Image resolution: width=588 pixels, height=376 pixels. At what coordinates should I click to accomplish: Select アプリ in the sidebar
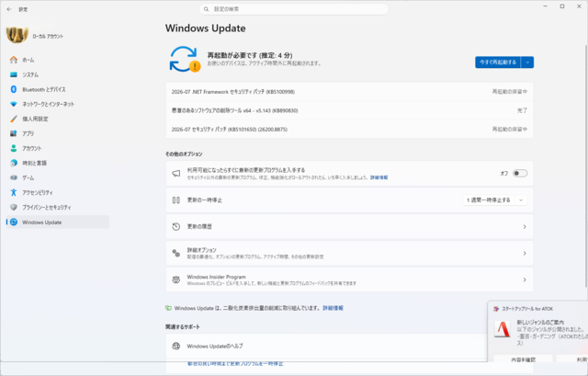coord(58,133)
